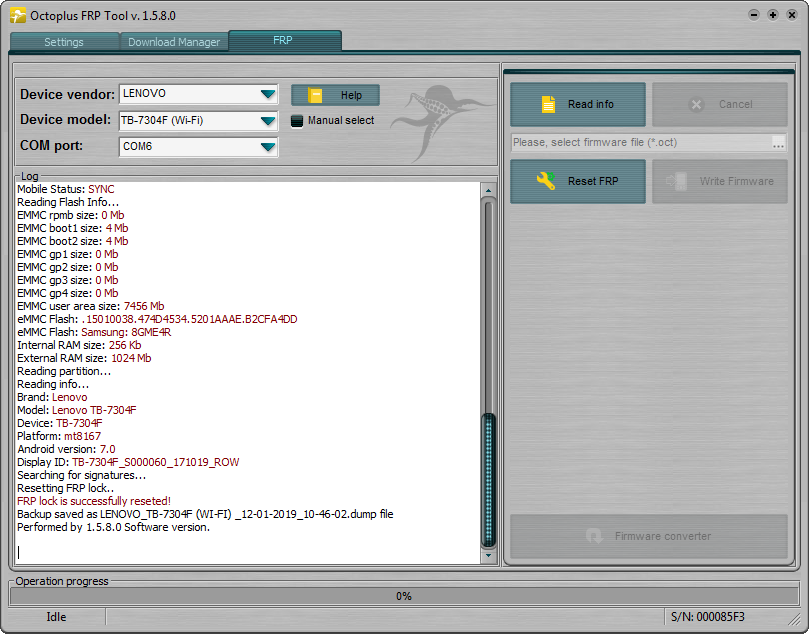Image resolution: width=809 pixels, height=634 pixels.
Task: Click the Idle status bar text
Action: pyautogui.click(x=56, y=617)
